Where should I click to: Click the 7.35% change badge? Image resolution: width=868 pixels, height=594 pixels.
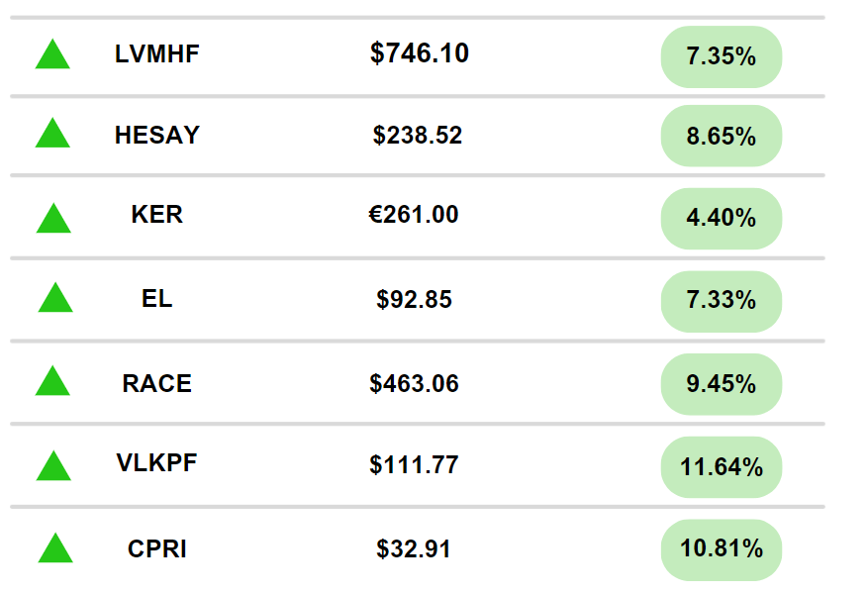click(x=722, y=56)
